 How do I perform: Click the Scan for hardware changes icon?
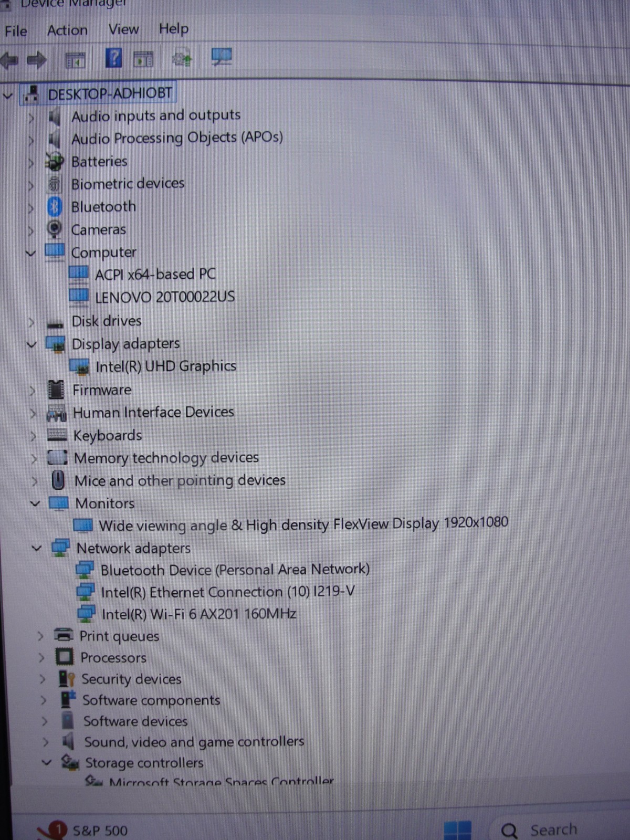click(222, 57)
